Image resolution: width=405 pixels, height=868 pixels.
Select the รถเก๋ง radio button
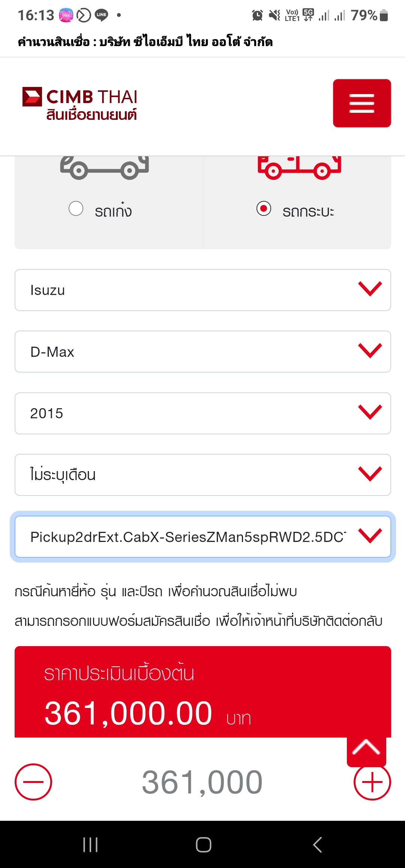(x=76, y=209)
